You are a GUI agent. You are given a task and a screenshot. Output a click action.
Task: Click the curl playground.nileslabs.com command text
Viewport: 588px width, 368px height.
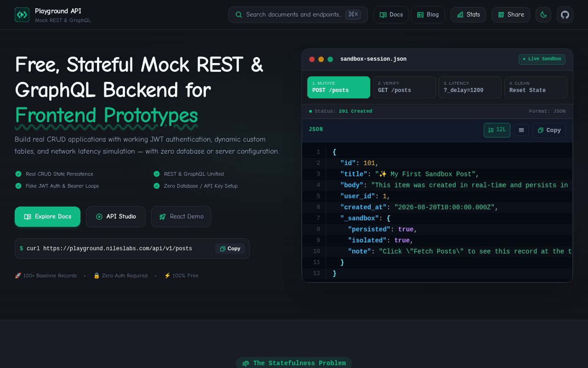tap(109, 249)
